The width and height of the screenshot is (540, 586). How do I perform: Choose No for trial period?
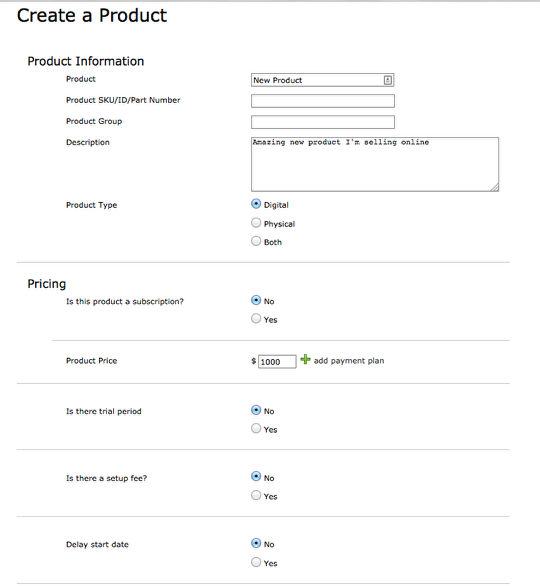(256, 410)
